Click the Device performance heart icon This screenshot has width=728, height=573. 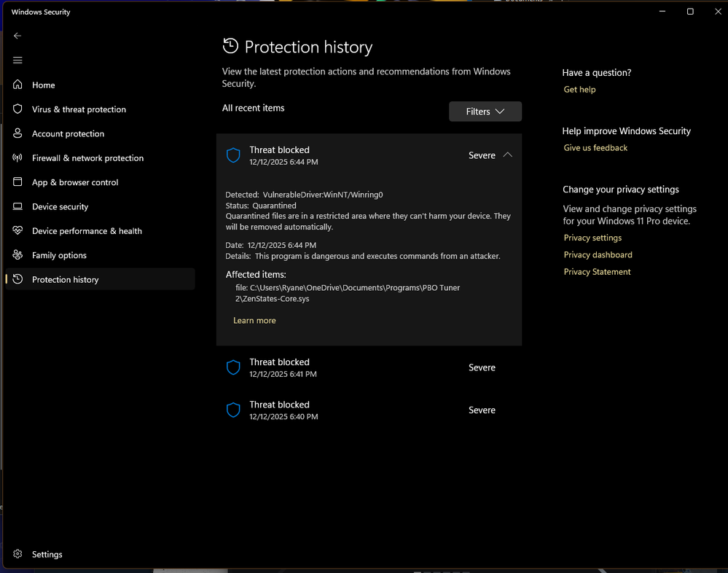(17, 231)
